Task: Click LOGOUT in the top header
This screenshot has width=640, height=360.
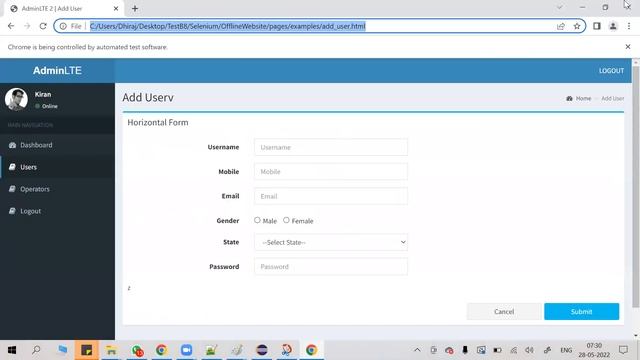Action: [611, 71]
